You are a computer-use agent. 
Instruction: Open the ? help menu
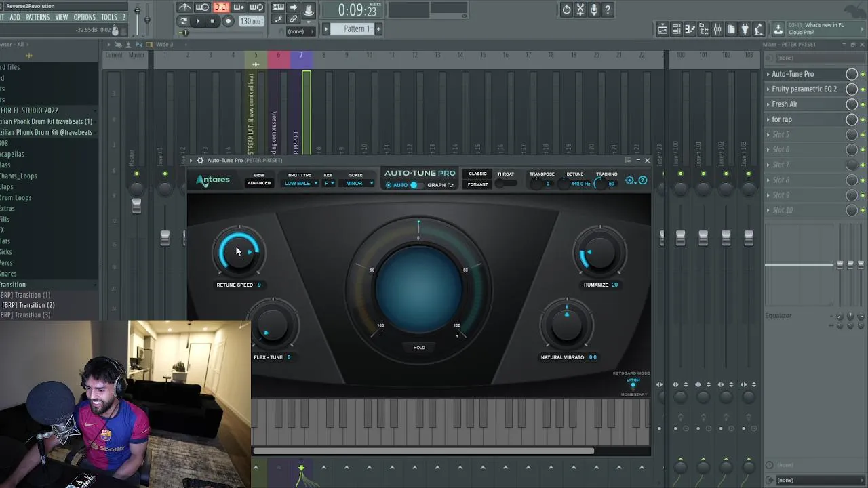[x=124, y=17]
